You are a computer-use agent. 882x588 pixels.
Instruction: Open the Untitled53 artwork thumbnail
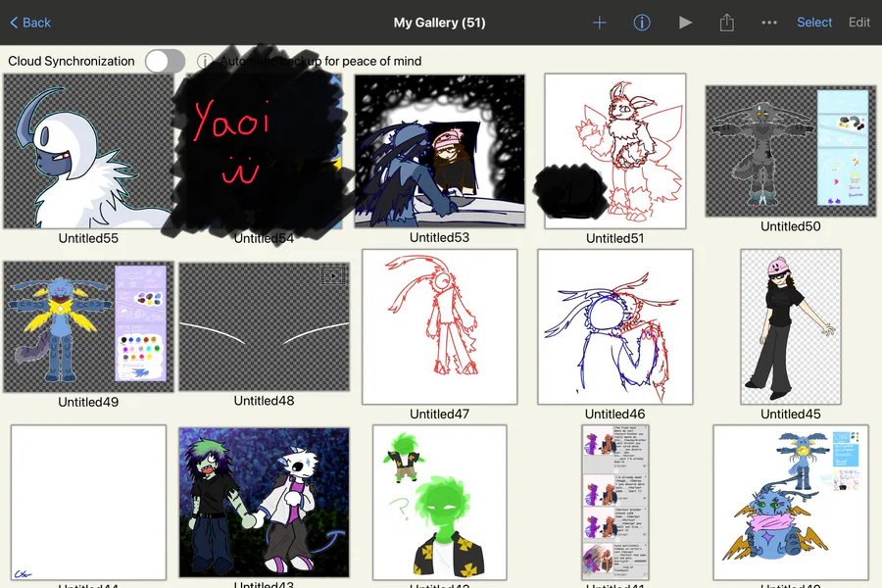tap(439, 151)
